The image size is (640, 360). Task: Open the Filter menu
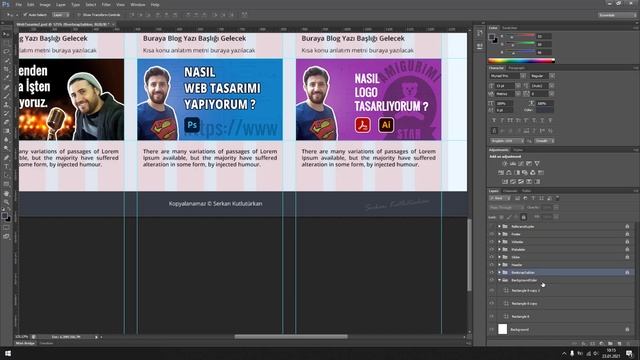[106, 4]
